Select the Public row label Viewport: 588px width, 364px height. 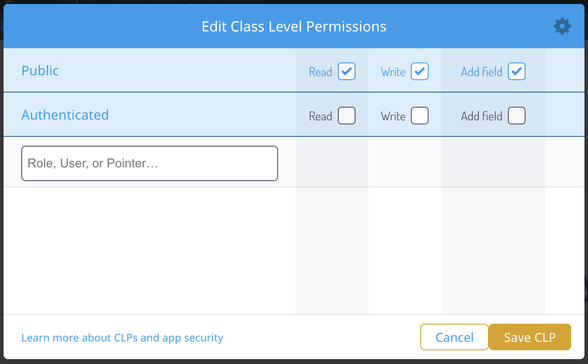[40, 71]
